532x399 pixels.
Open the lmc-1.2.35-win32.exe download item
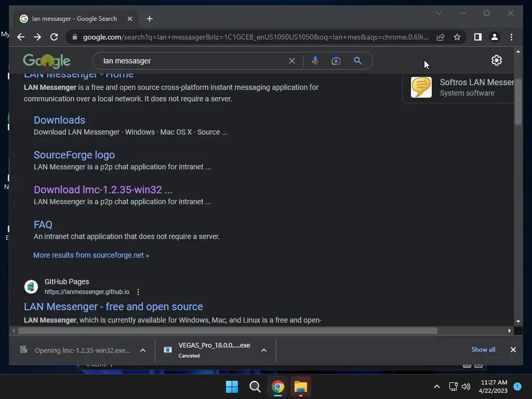[75, 350]
